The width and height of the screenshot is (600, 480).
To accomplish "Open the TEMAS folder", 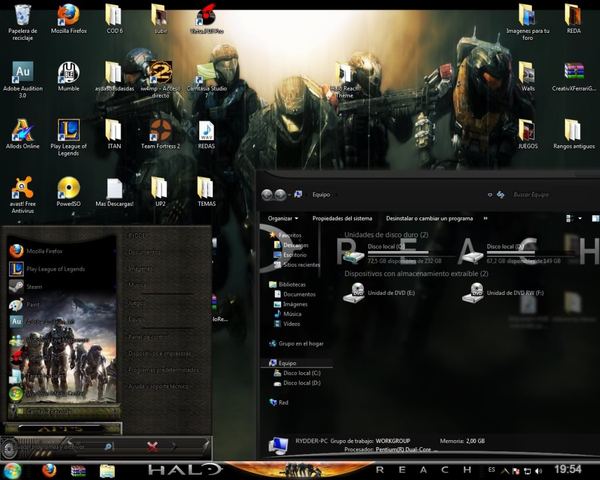I will click(x=206, y=191).
